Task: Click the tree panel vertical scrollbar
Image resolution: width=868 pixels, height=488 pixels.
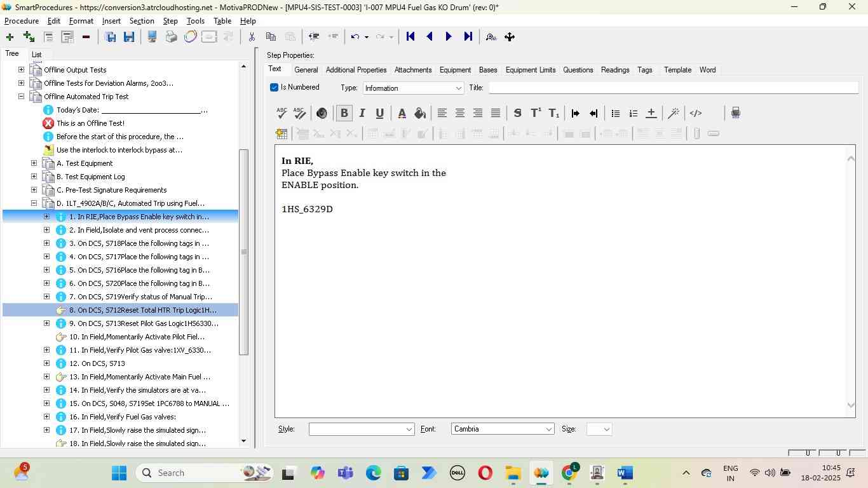Action: click(243, 252)
